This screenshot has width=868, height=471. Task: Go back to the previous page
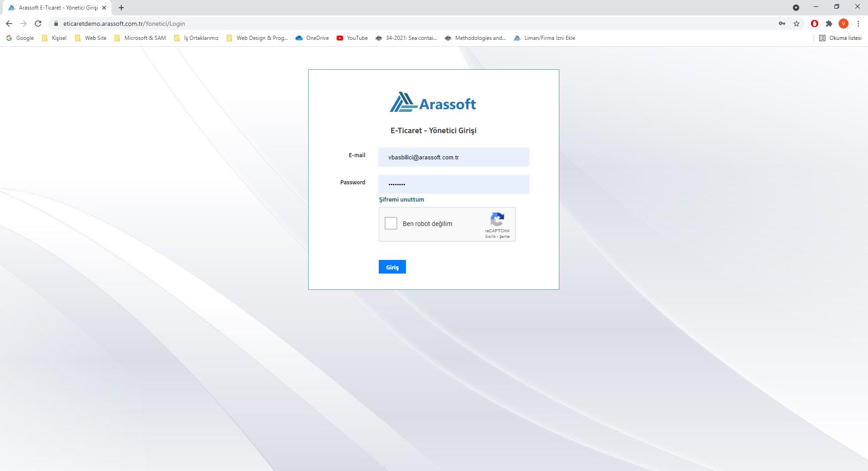[x=9, y=24]
